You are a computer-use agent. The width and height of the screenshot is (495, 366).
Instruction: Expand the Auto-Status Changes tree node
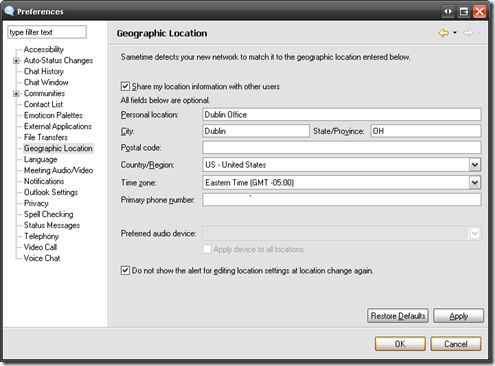[16, 61]
